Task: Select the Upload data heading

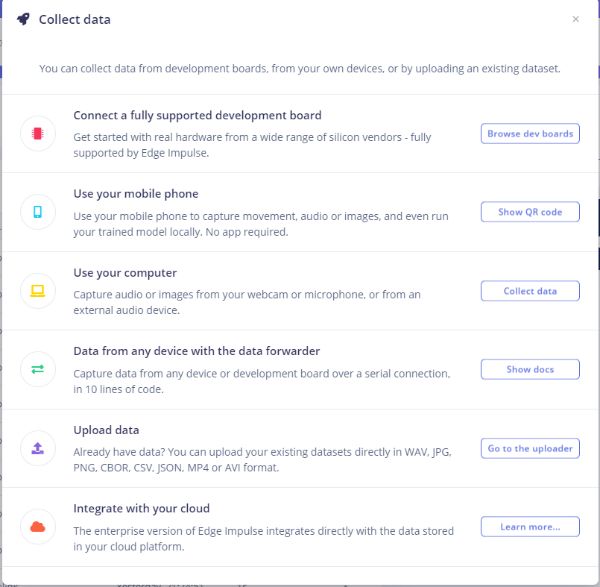Action: click(x=106, y=430)
